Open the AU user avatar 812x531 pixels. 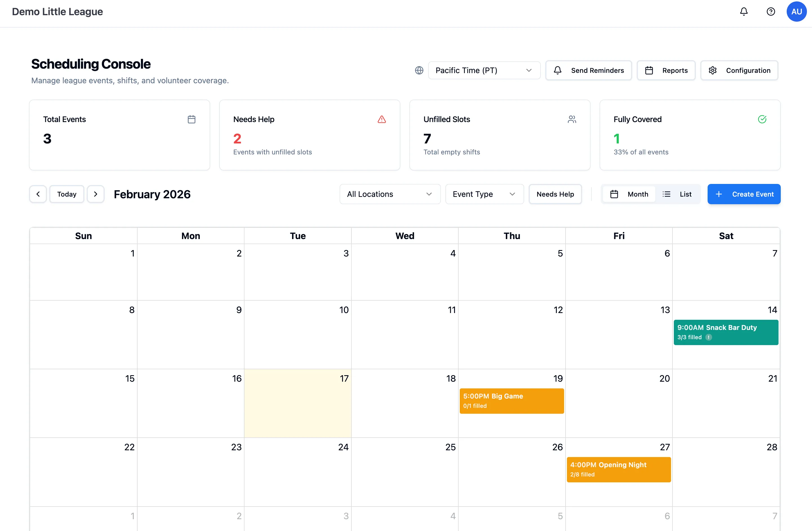point(797,11)
